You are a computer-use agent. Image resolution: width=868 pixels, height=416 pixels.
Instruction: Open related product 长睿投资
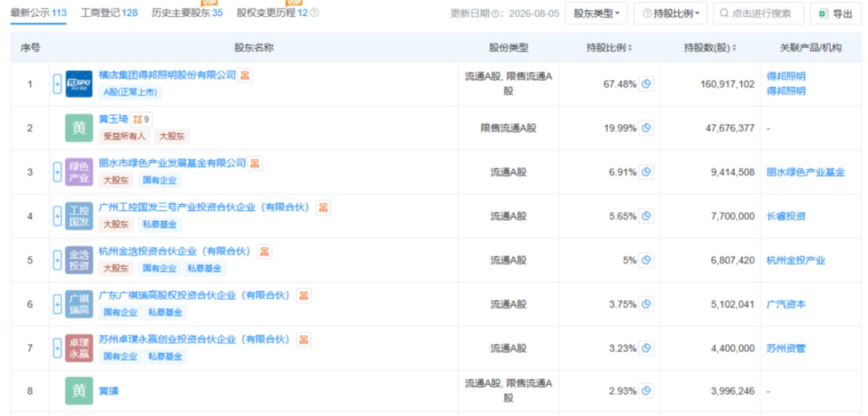tap(786, 216)
